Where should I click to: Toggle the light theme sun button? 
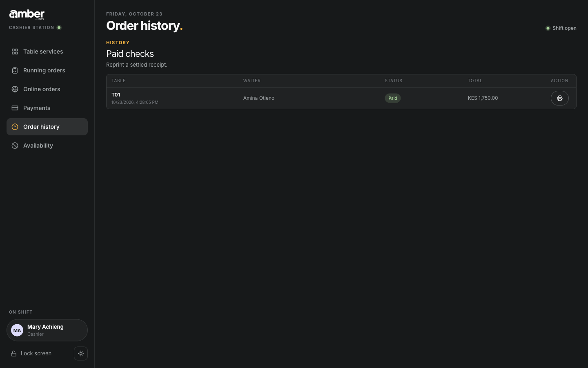pos(81,354)
